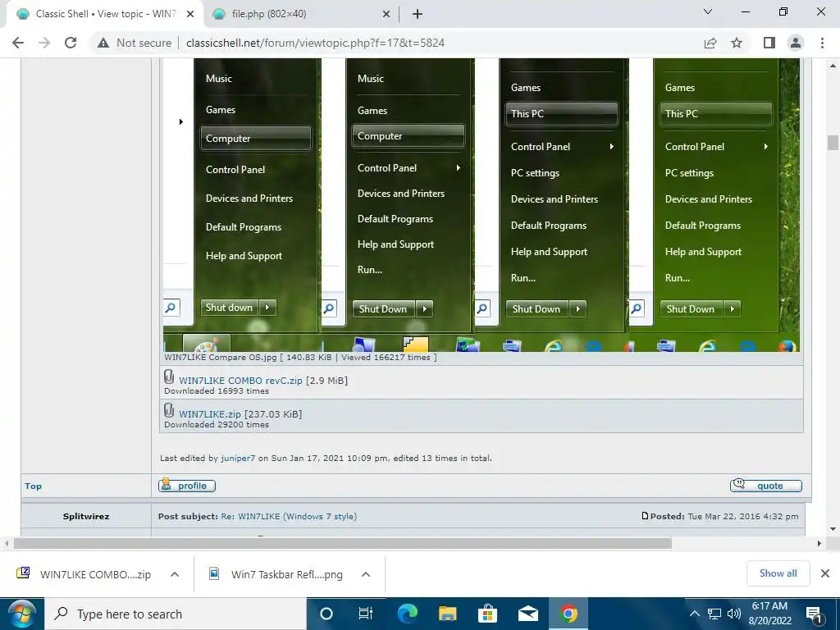Click the address bar URL

click(x=315, y=43)
